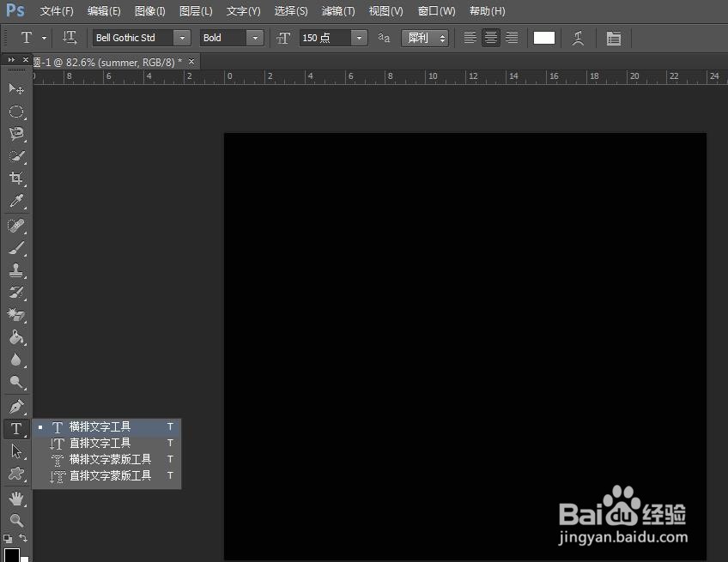This screenshot has height=562, width=728.
Task: Open the 视图(V) menu
Action: pos(385,11)
